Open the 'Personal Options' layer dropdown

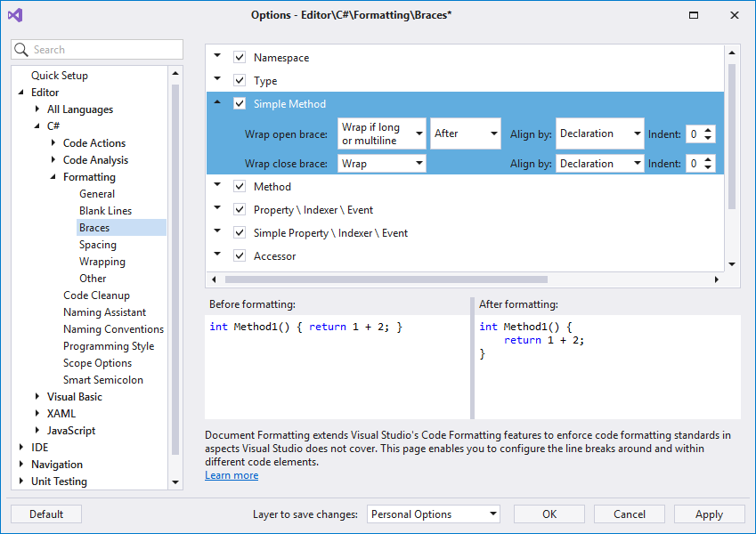(x=433, y=514)
